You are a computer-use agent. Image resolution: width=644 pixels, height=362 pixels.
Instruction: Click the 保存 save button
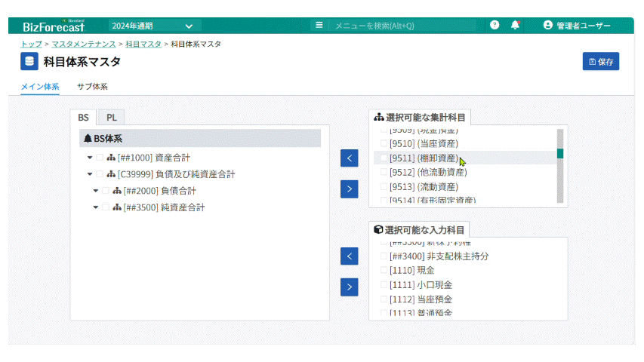[x=600, y=62]
